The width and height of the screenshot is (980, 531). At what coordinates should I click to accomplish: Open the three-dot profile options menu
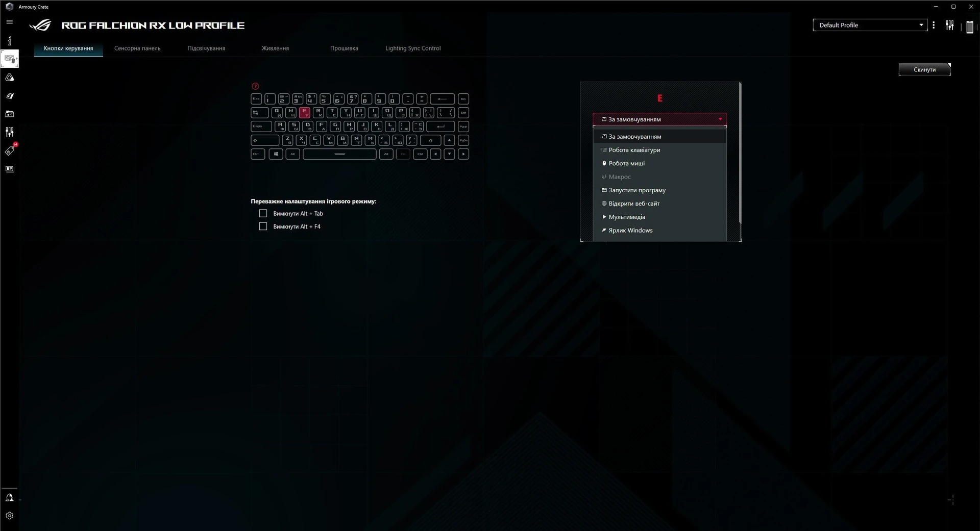[x=934, y=25]
